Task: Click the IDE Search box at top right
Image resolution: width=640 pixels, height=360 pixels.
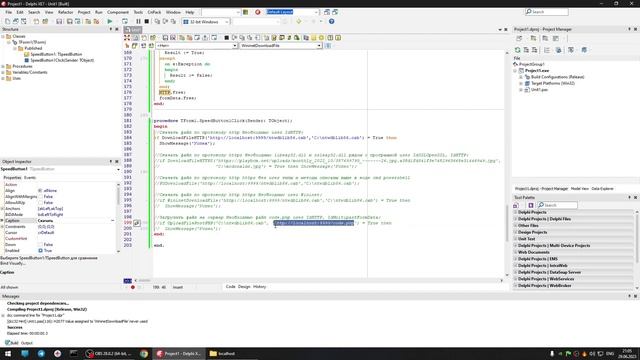Action: [x=547, y=12]
